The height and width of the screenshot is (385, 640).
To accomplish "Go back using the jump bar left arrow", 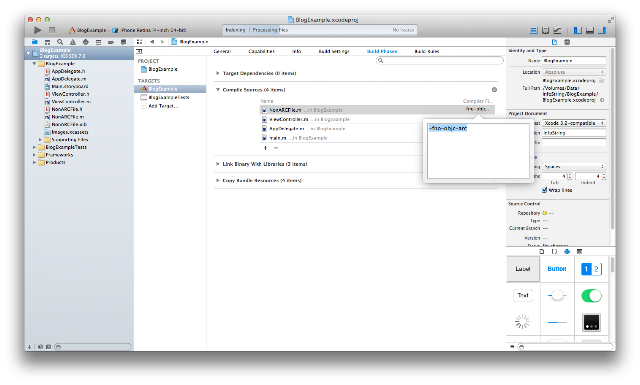I will (x=152, y=42).
